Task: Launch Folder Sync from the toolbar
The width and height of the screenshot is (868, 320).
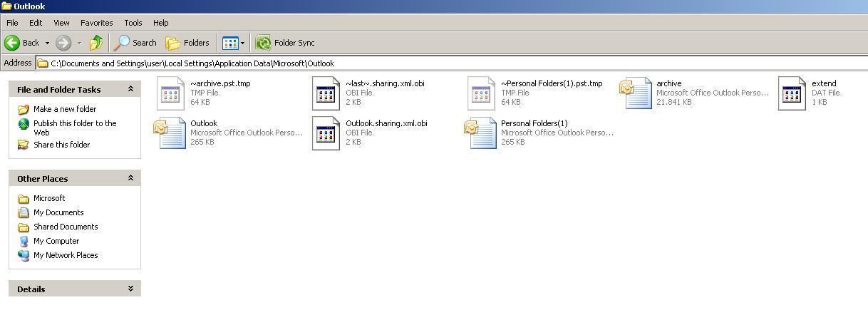Action: [285, 43]
